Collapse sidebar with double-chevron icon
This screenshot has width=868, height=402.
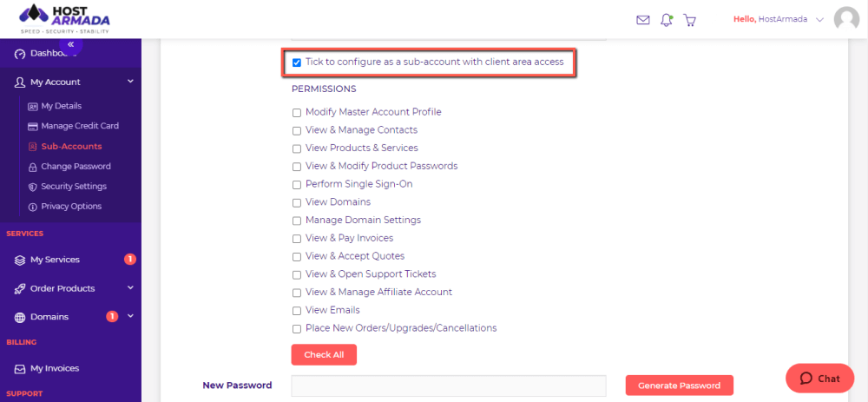coord(71,44)
